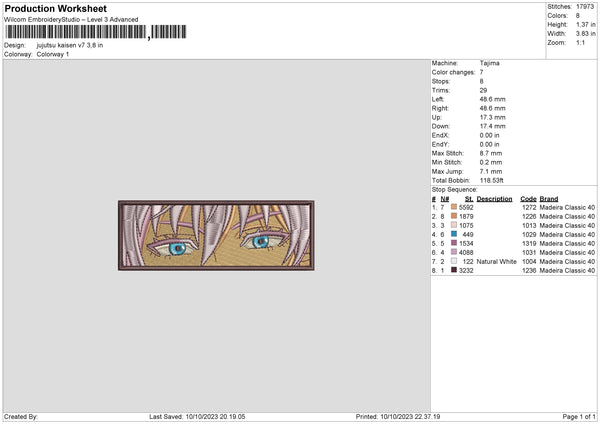This screenshot has width=600, height=424.
Task: Click the Trims value 29
Action: coord(483,90)
